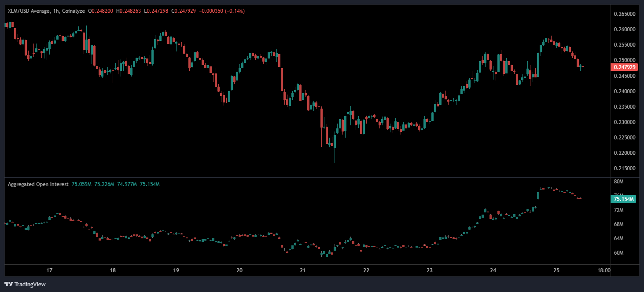644x292 pixels.
Task: Click the red 0.247929 current price tag
Action: [x=623, y=67]
